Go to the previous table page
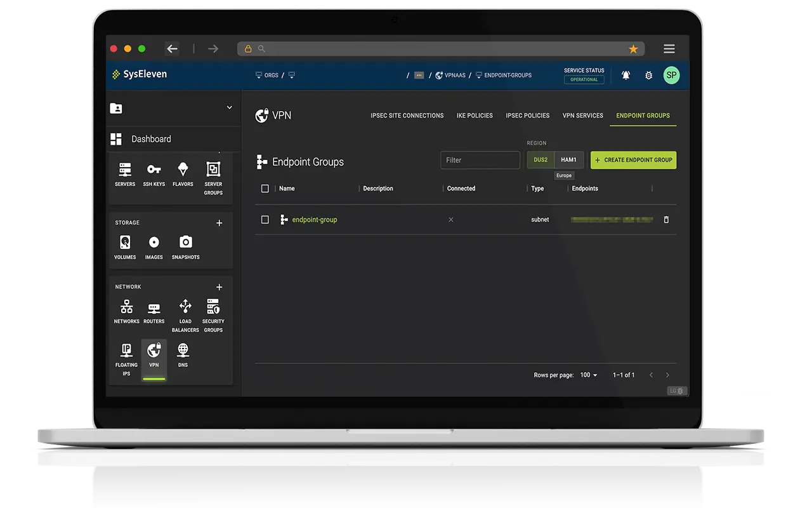This screenshot has height=508, width=812. pos(651,375)
